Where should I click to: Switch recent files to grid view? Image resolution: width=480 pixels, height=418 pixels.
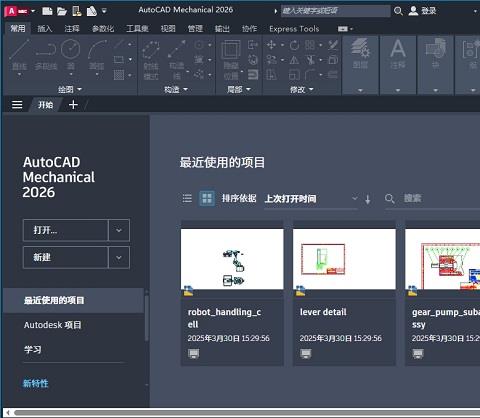click(207, 199)
